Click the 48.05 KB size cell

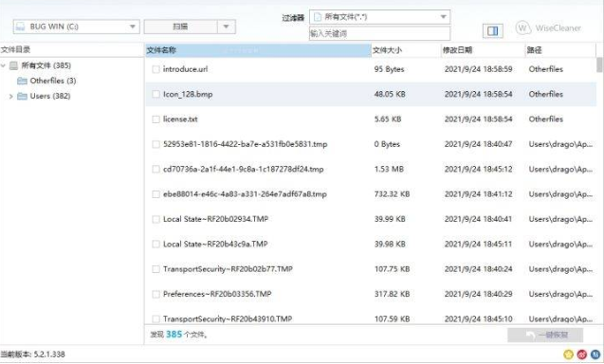(390, 95)
